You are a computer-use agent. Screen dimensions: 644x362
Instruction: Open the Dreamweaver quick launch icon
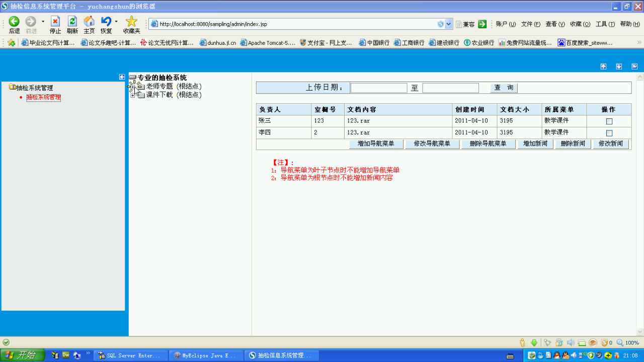66,355
